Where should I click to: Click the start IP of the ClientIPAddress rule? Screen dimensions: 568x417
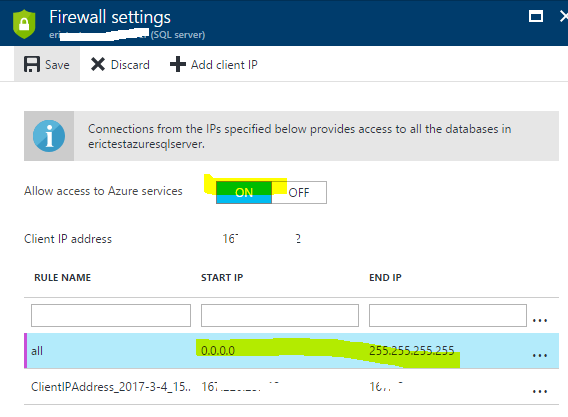coord(240,387)
